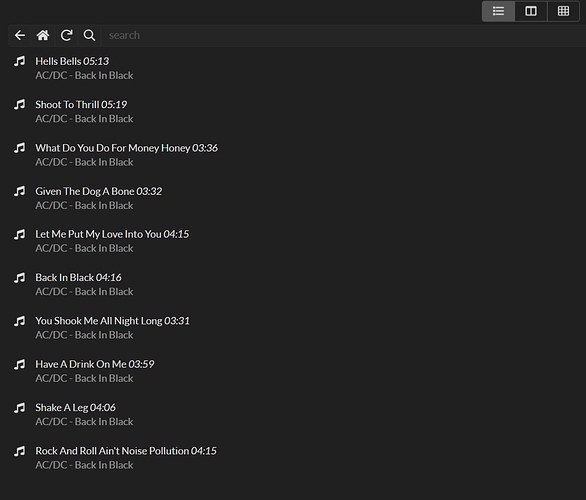Click album subtitle under Hells Bells
Image resolution: width=586 pixels, height=500 pixels.
pyautogui.click(x=84, y=75)
